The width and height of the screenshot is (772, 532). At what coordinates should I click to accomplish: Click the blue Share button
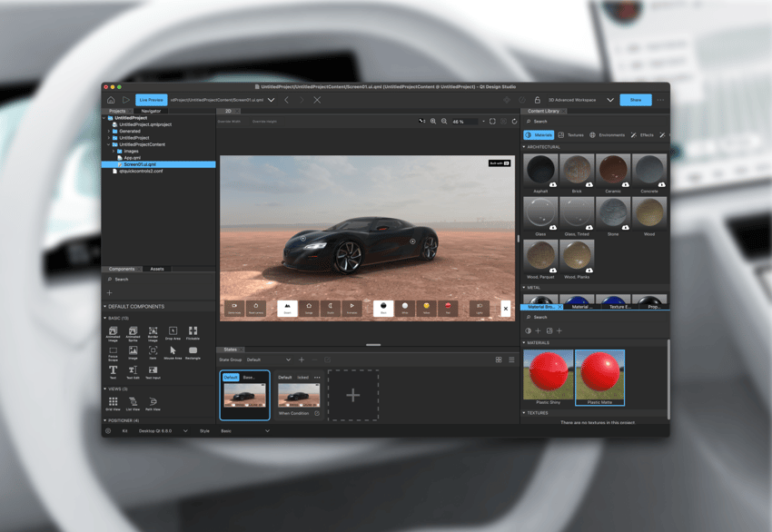click(635, 100)
